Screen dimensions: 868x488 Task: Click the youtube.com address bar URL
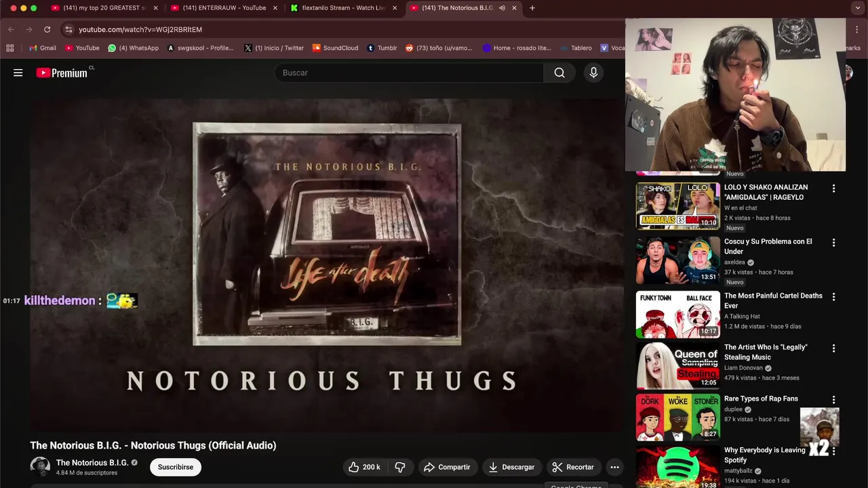(140, 30)
